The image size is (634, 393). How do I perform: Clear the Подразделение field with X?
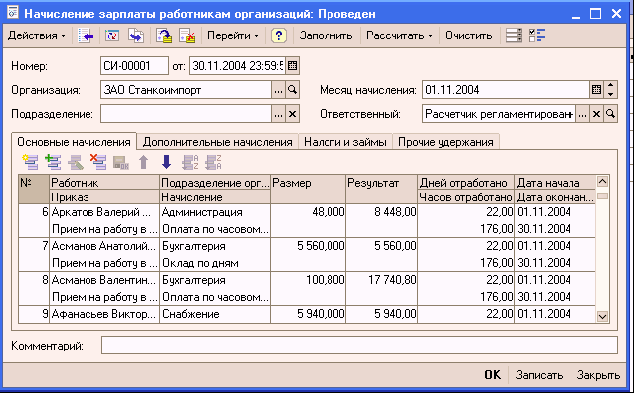[292, 114]
